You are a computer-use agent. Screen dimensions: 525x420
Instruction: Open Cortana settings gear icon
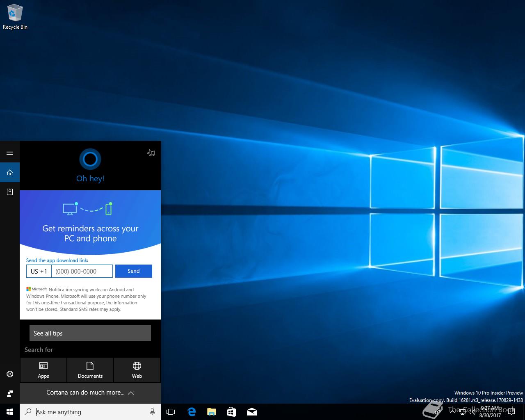pyautogui.click(x=10, y=374)
